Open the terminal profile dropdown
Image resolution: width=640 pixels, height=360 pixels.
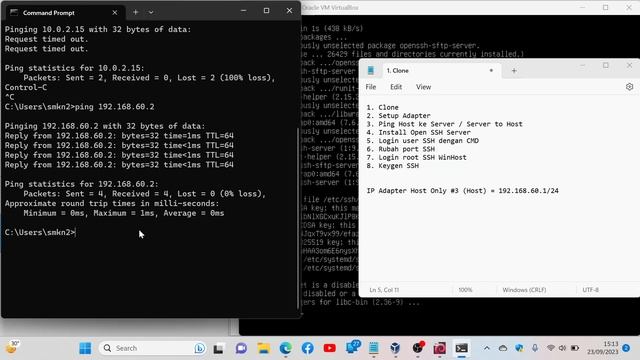tap(151, 12)
